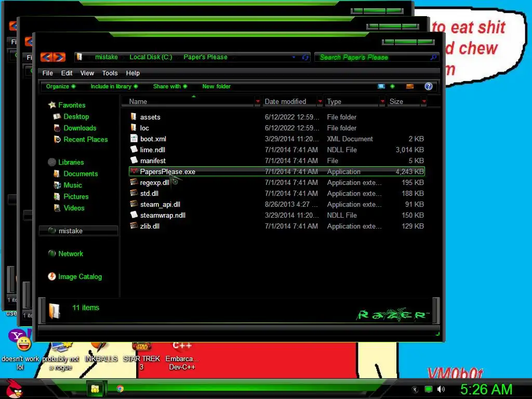Open the View menu

87,73
